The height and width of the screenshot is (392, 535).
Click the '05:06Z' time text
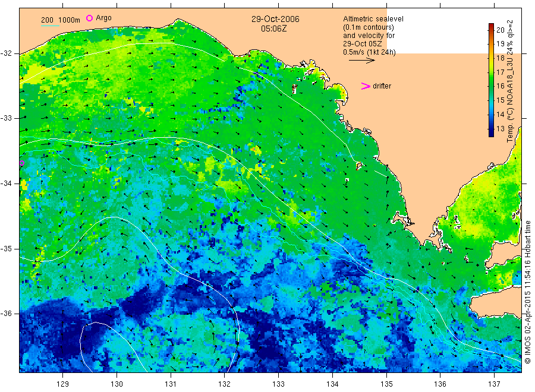pyautogui.click(x=274, y=29)
